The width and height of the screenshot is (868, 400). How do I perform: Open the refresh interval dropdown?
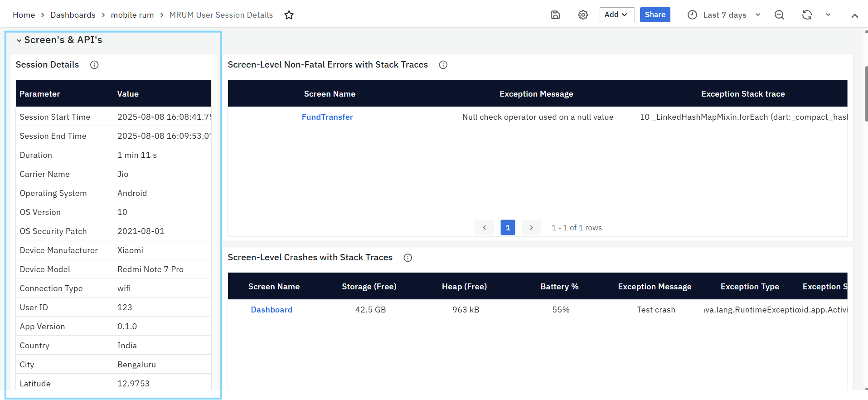pyautogui.click(x=828, y=15)
